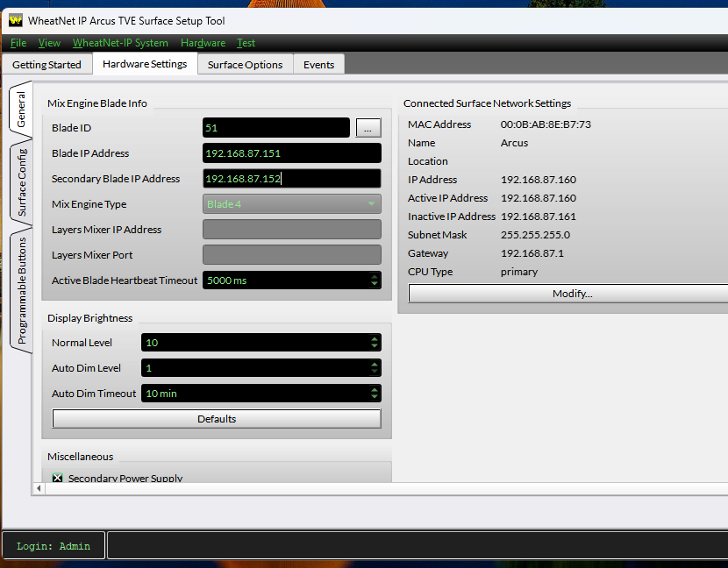The width and height of the screenshot is (728, 568).
Task: Click the CPU Type value primary
Action: (519, 272)
